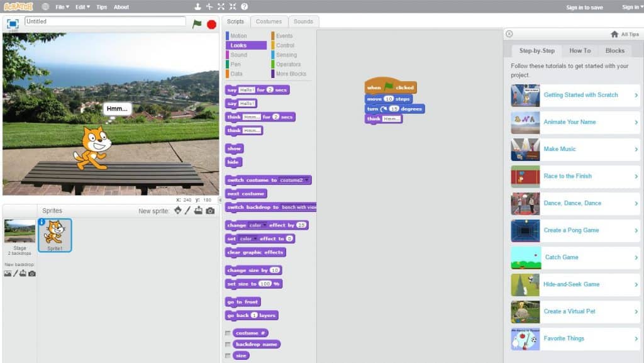Viewport: 644px width, 363px height.
Task: Paint a new sprite
Action: [187, 211]
